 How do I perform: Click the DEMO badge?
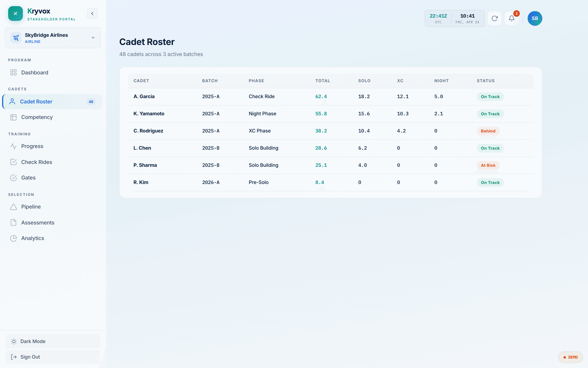[570, 357]
